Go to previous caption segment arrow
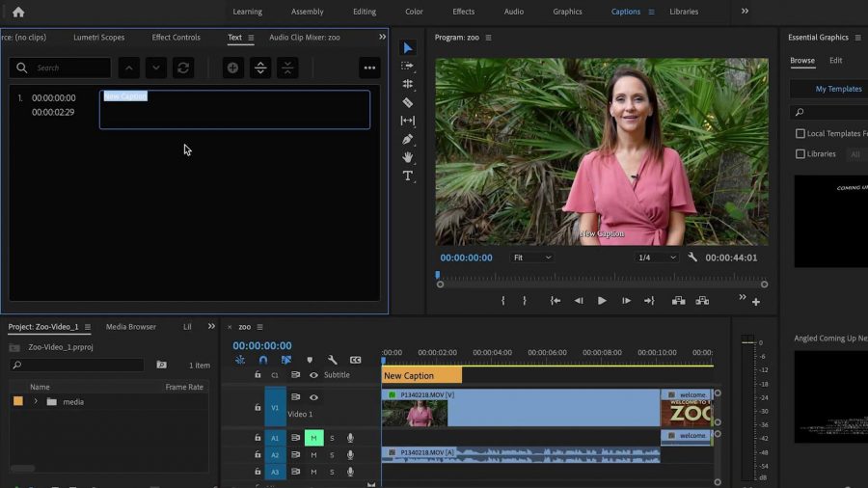 (128, 68)
